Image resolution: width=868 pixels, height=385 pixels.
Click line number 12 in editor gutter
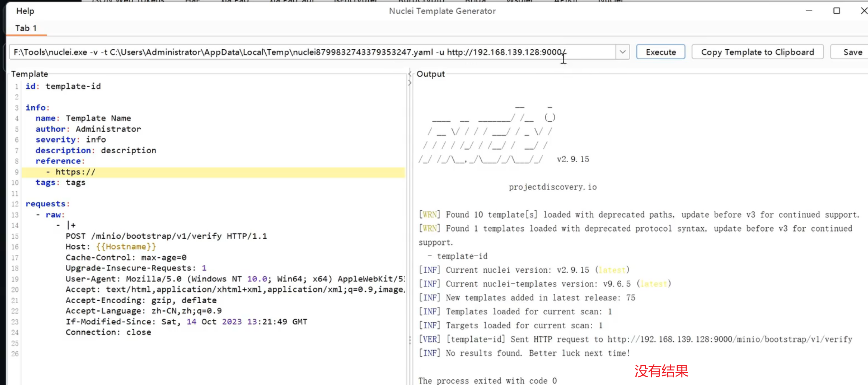point(15,204)
